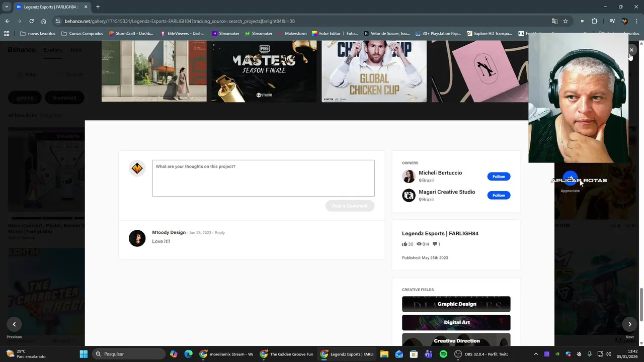Open the 'Explore HD Transpa...' bookmark
The height and width of the screenshot is (362, 644).
pyautogui.click(x=490, y=34)
